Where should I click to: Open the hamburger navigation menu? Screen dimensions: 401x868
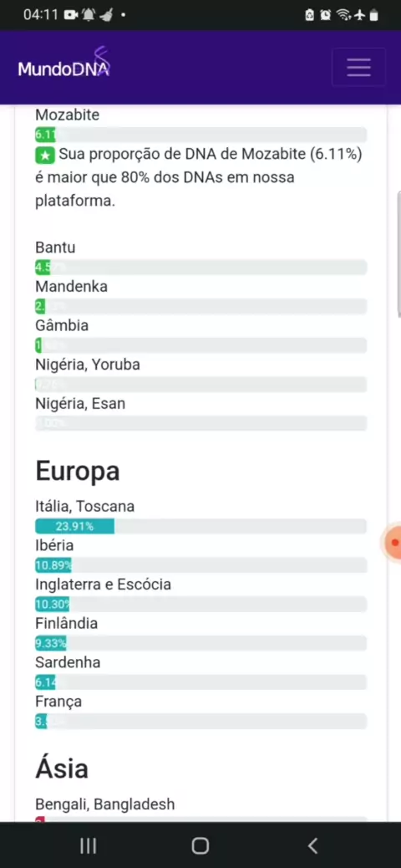coord(358,67)
